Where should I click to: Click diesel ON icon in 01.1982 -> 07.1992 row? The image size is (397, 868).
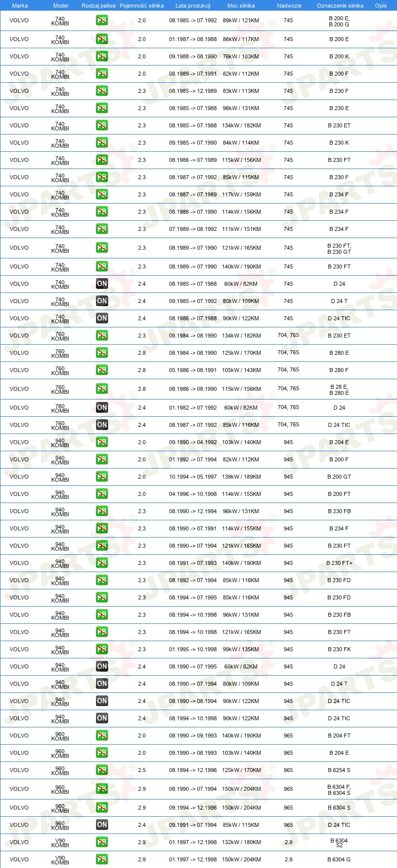coord(102,408)
